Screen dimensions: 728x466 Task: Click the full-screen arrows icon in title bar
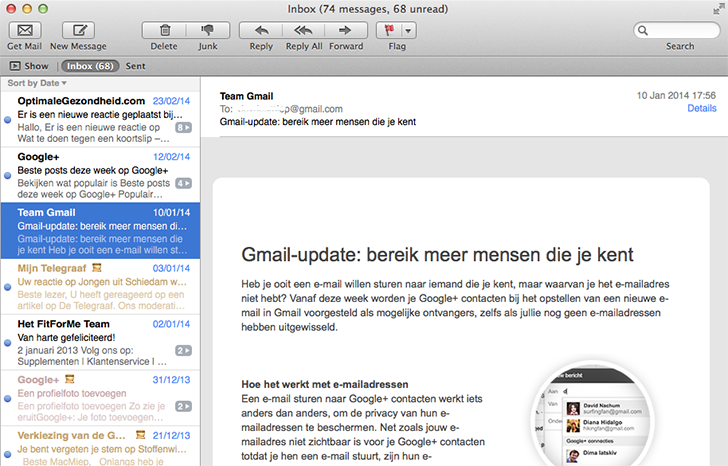pos(719,9)
